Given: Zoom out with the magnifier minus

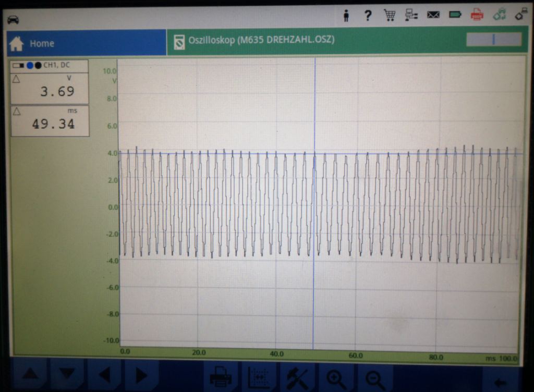Looking at the screenshot, I should [x=374, y=377].
